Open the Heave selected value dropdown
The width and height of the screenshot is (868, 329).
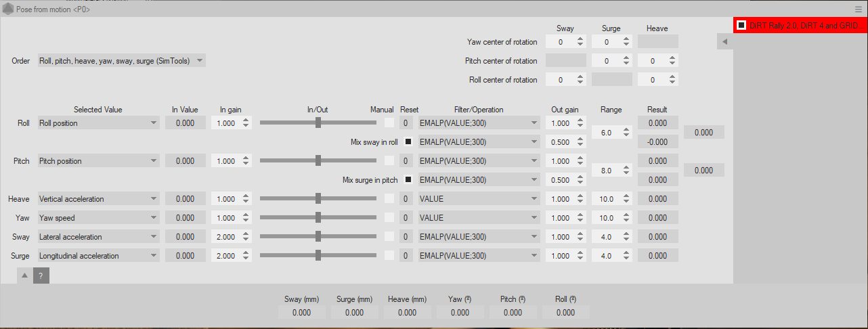(x=98, y=199)
